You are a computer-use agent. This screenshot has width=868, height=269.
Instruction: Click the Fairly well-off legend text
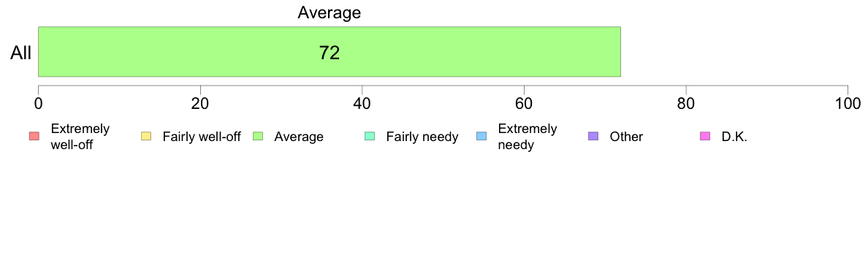(x=202, y=137)
